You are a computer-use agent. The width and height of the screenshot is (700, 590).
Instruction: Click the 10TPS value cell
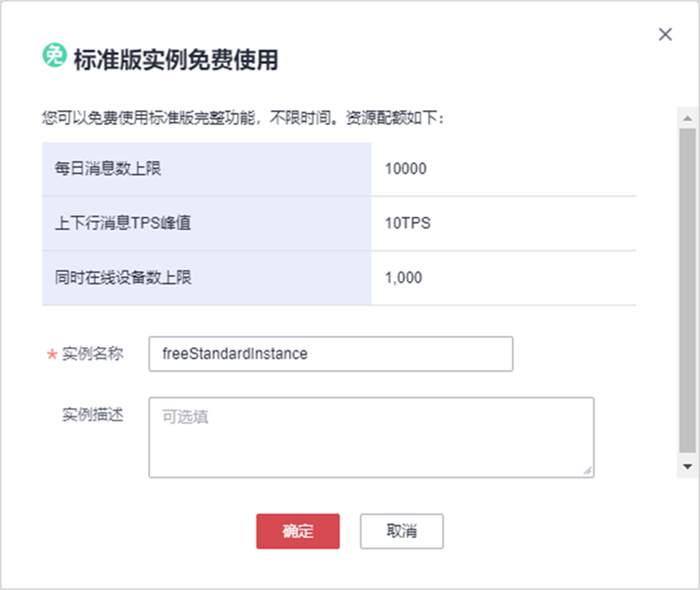coord(408,223)
